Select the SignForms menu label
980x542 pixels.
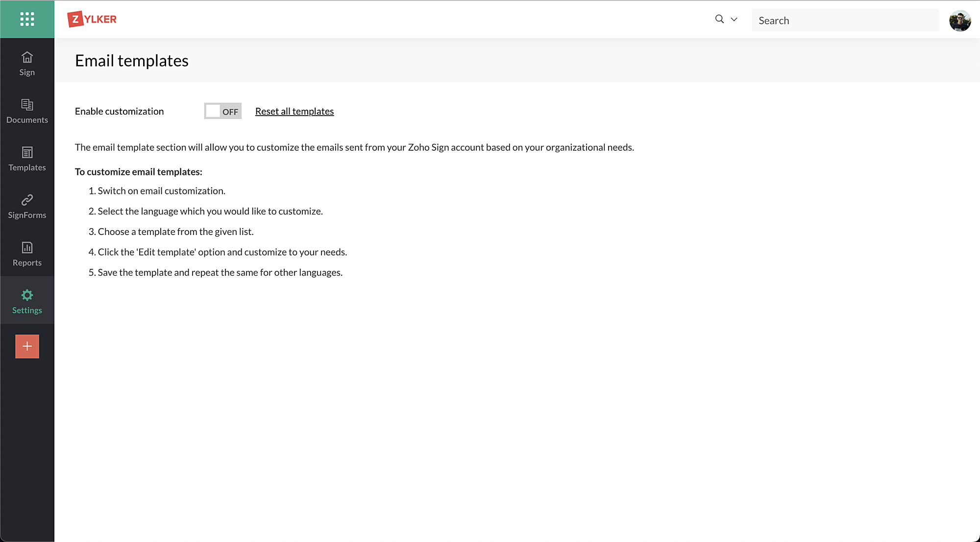click(x=27, y=215)
